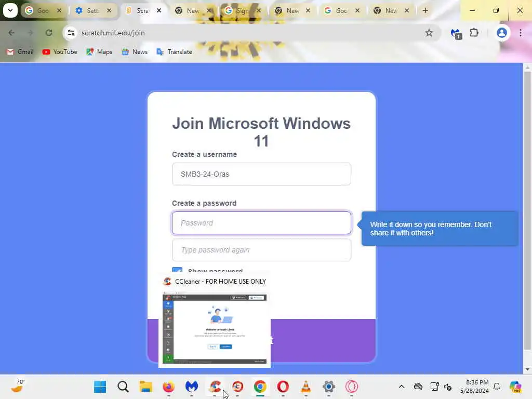Go back to previous page
This screenshot has width=532, height=399.
tap(11, 33)
